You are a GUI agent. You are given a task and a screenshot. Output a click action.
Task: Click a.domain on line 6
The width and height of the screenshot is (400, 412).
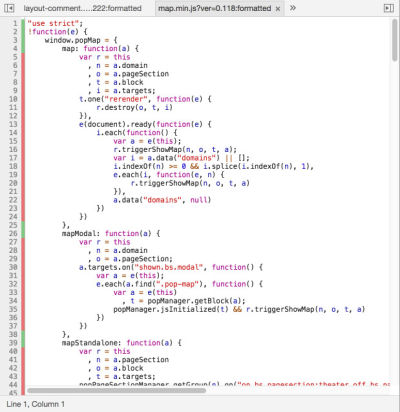pyautogui.click(x=130, y=65)
